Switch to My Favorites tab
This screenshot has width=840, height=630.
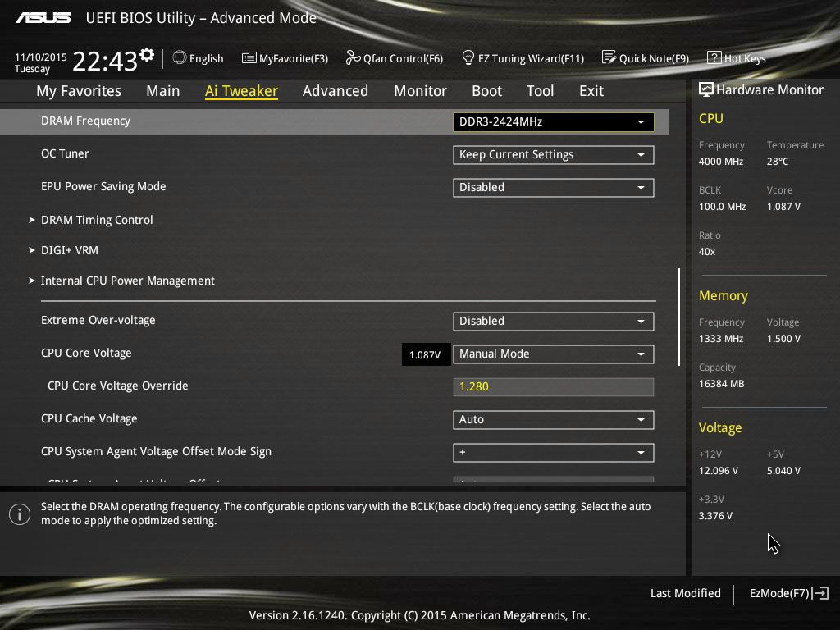(x=79, y=91)
